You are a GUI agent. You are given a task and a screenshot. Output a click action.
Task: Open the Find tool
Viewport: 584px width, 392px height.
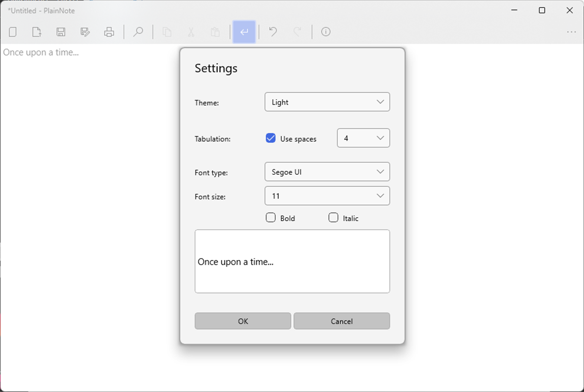click(x=138, y=31)
